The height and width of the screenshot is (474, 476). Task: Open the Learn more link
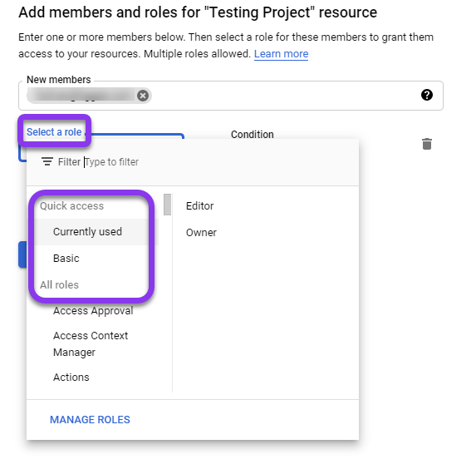tap(281, 54)
